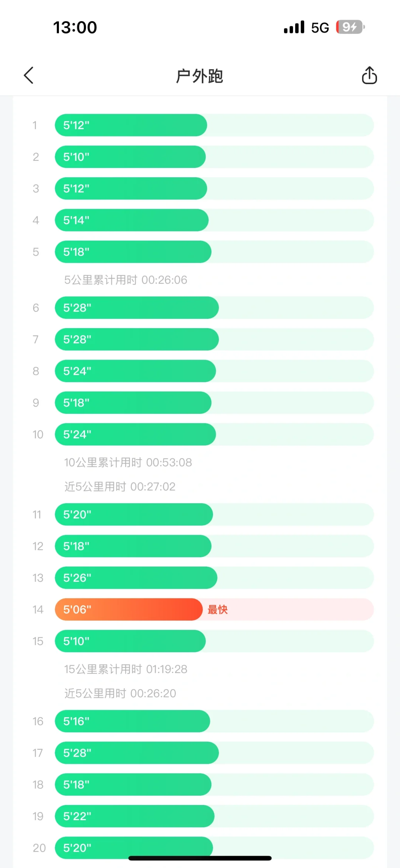This screenshot has width=400, height=868.
Task: Select kilometer 13 pace bar 5'26"
Action: tap(136, 578)
